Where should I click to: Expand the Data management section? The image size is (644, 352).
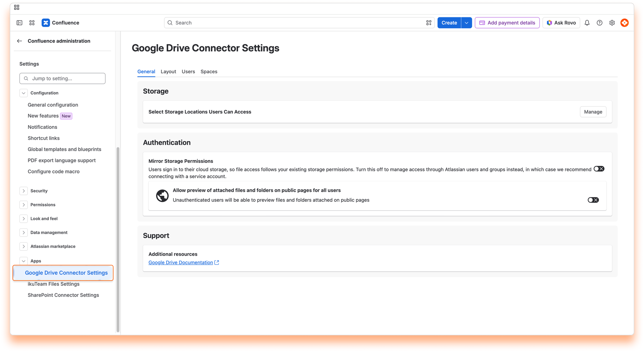click(x=24, y=233)
